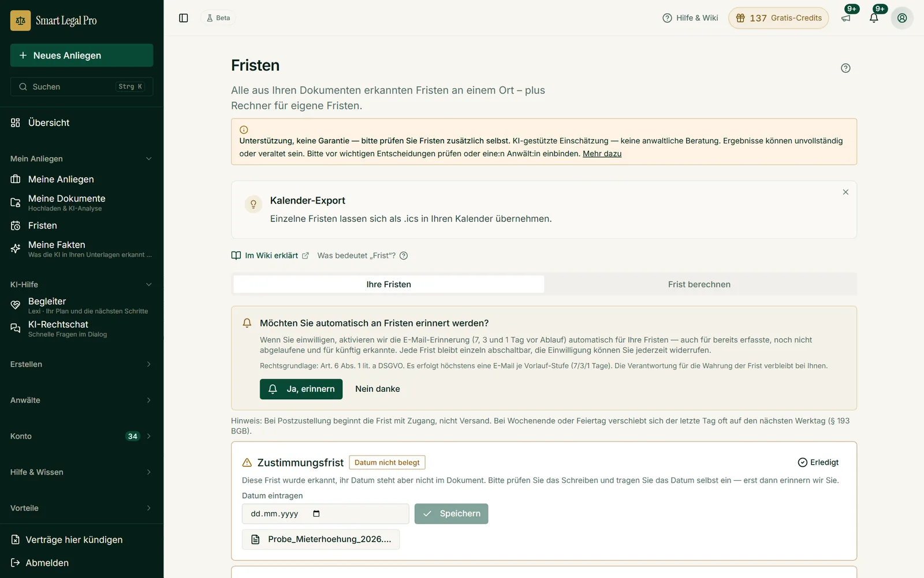This screenshot has width=924, height=578.
Task: Expand the Hilfe & Wissen section
Action: 81,472
